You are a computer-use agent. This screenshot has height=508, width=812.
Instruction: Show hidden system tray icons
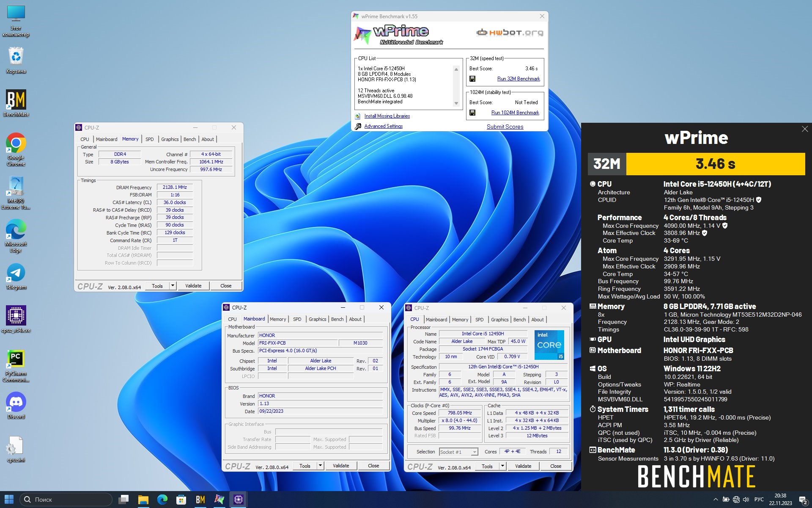coord(716,500)
